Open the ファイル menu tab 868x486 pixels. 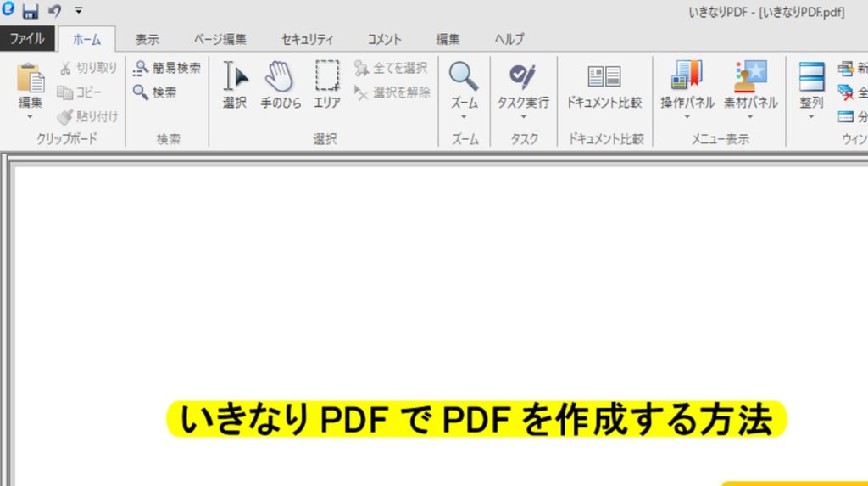tap(27, 39)
